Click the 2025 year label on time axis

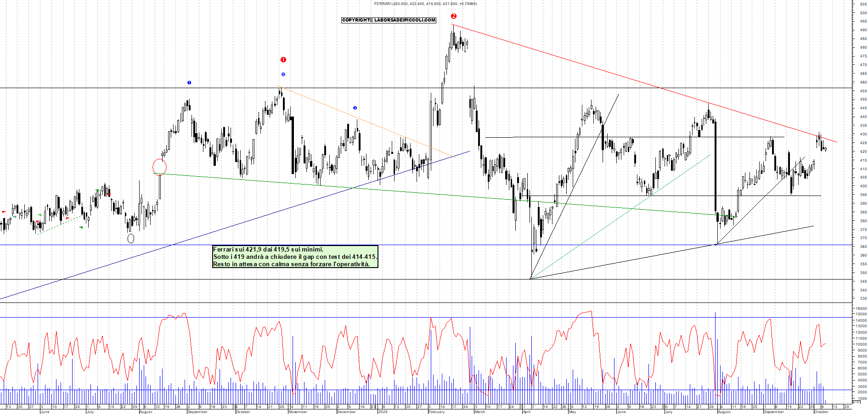[x=383, y=412]
